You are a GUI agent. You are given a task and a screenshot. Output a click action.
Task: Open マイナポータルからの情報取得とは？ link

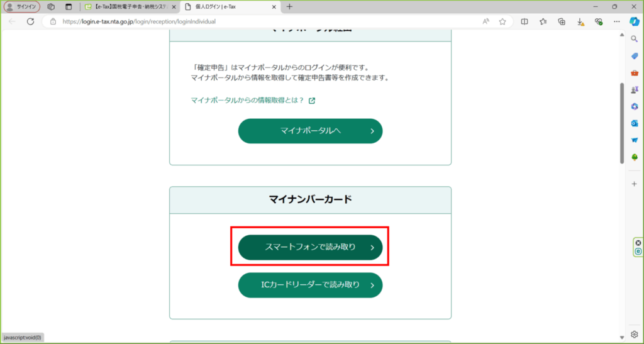coord(247,100)
